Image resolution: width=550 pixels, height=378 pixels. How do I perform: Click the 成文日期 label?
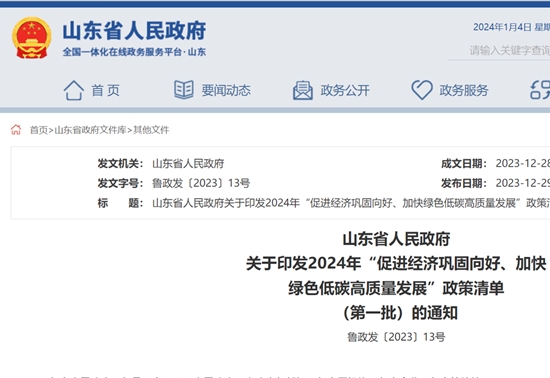464,163
